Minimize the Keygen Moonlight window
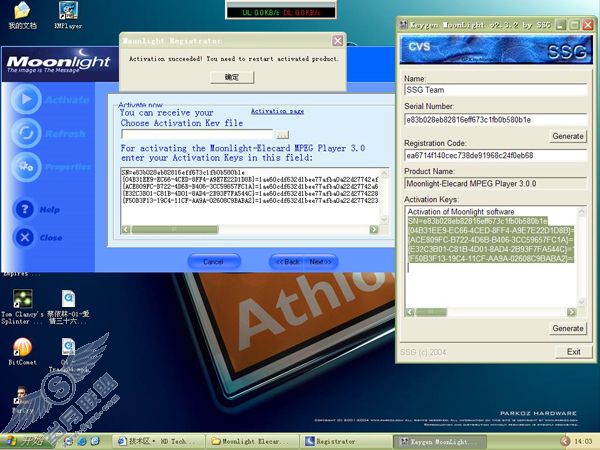 561,25
